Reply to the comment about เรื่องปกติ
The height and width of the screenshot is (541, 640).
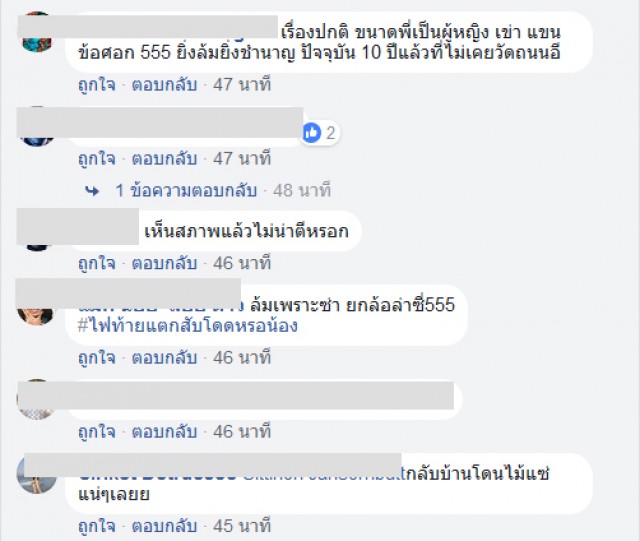164,85
